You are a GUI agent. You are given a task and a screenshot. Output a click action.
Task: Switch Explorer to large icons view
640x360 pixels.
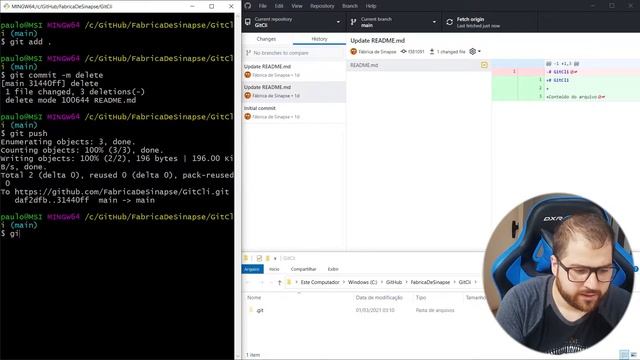click(633, 354)
